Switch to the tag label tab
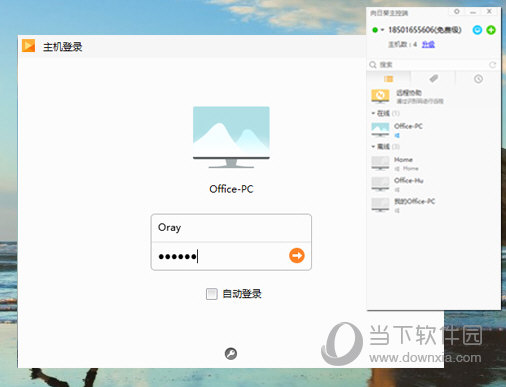The width and height of the screenshot is (506, 387). click(x=433, y=79)
